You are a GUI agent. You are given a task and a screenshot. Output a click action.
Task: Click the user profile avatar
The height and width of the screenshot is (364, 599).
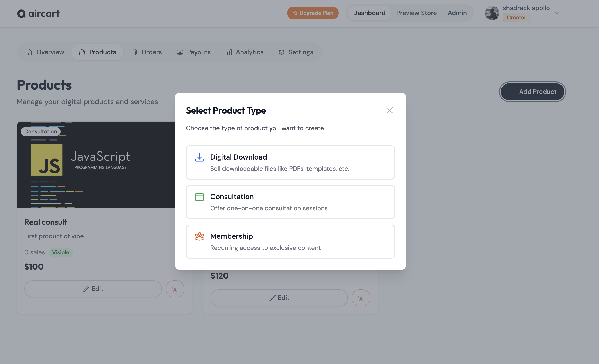pyautogui.click(x=492, y=13)
